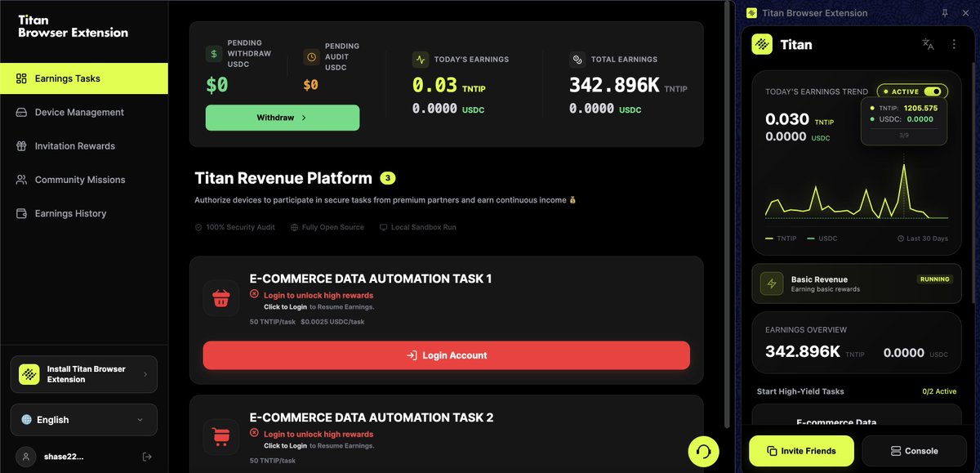Click 0/2 Active tasks label
Screen dimensions: 980x473
coord(939,391)
